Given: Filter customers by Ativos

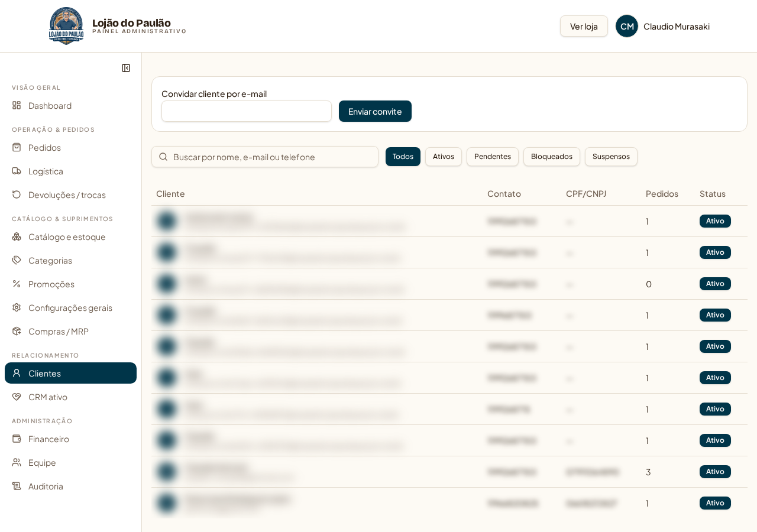Looking at the screenshot, I should [444, 157].
